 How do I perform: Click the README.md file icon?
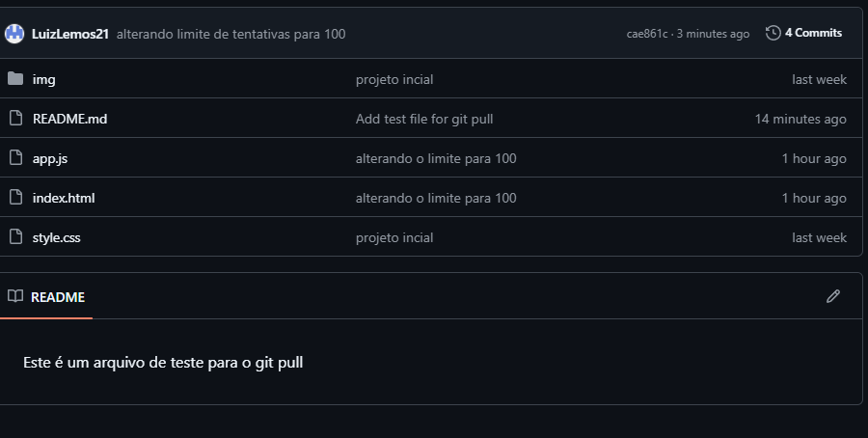(14, 119)
